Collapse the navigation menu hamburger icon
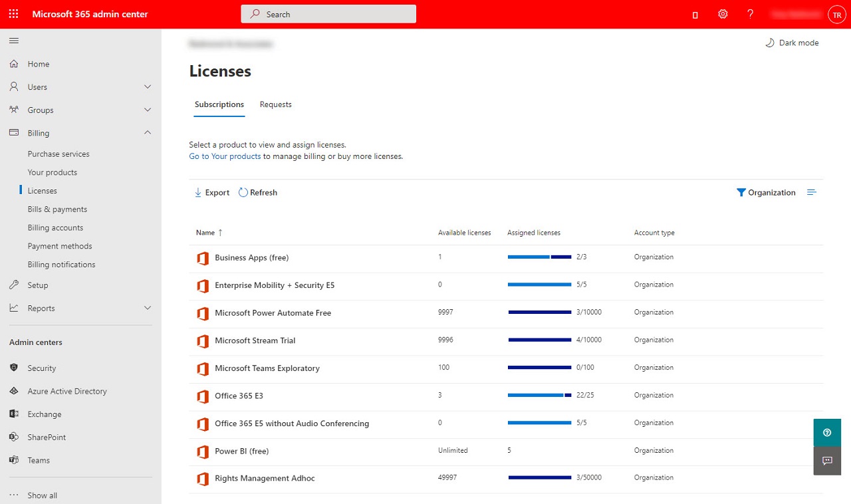The image size is (851, 504). coord(13,41)
